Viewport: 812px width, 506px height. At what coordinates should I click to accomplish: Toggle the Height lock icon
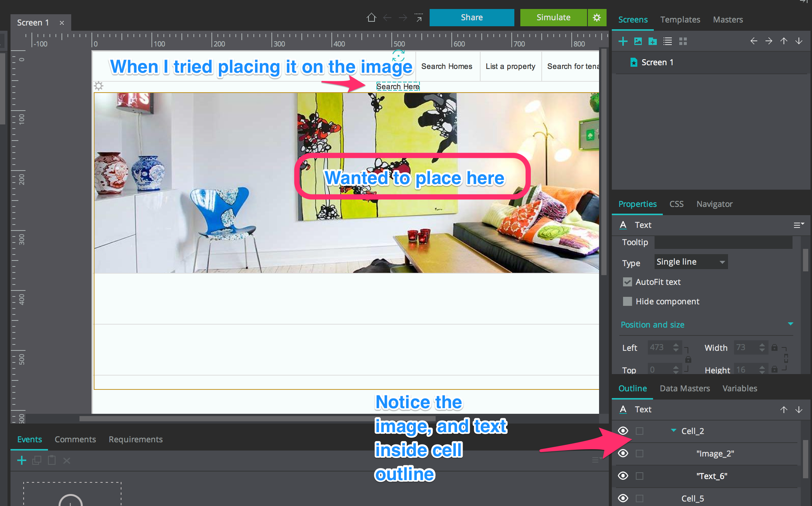775,370
